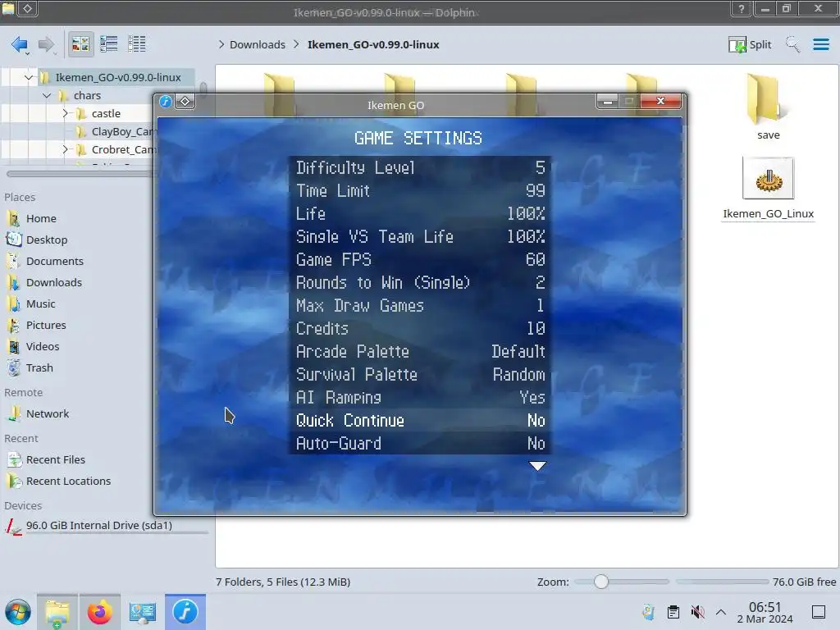
Task: Select Credits setting row
Action: pyautogui.click(x=420, y=328)
